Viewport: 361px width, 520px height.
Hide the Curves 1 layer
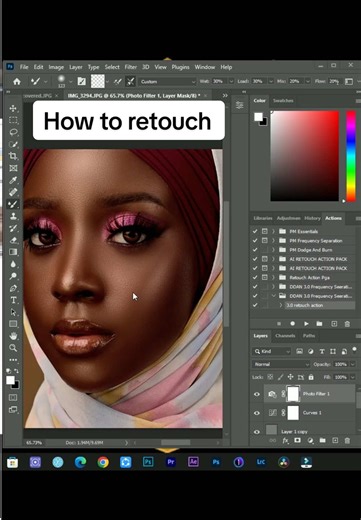coord(257,413)
